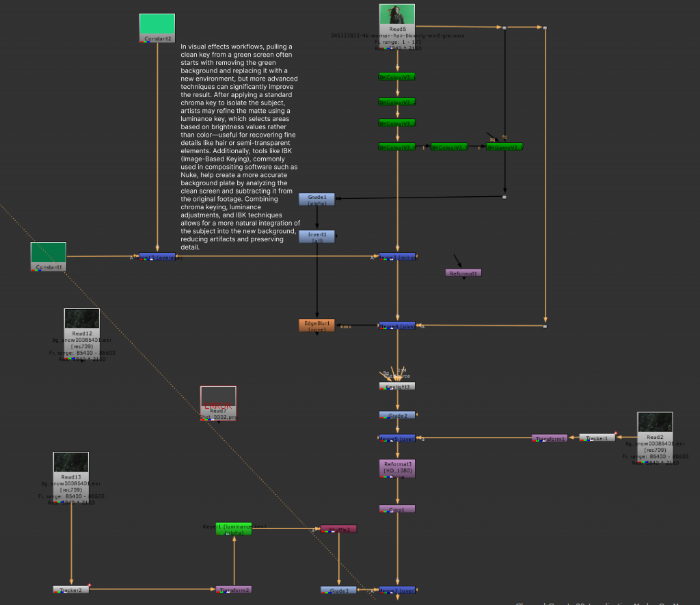Click the Tracker1 node
The image size is (700, 605).
[x=597, y=438]
